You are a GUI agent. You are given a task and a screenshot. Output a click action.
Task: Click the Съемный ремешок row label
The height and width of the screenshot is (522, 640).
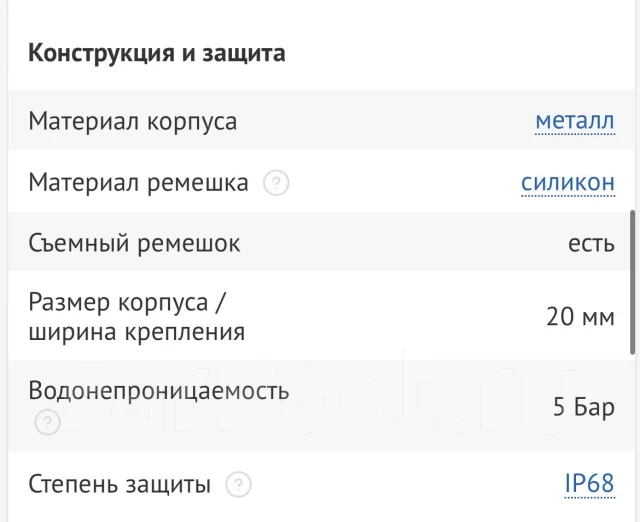point(134,243)
